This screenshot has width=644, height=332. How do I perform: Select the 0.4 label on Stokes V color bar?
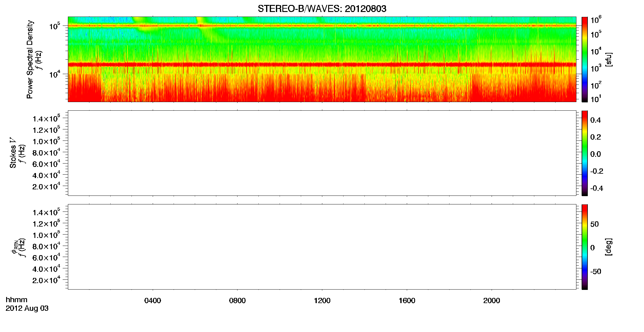[x=595, y=120]
